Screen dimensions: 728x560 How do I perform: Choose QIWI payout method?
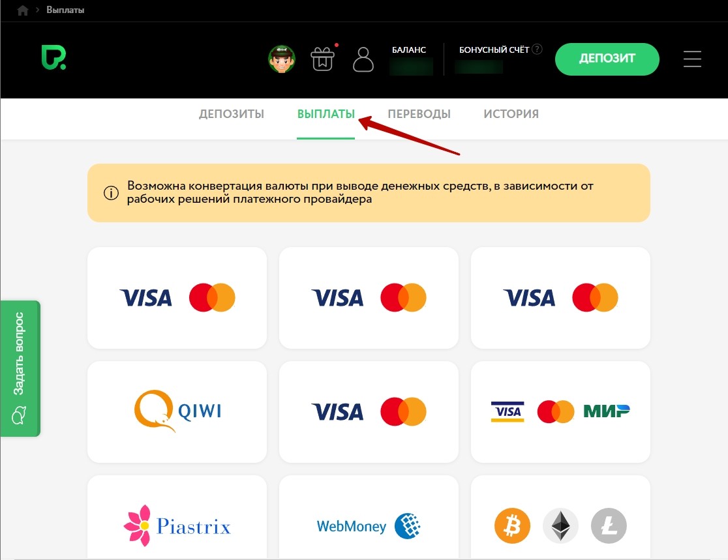click(x=177, y=411)
